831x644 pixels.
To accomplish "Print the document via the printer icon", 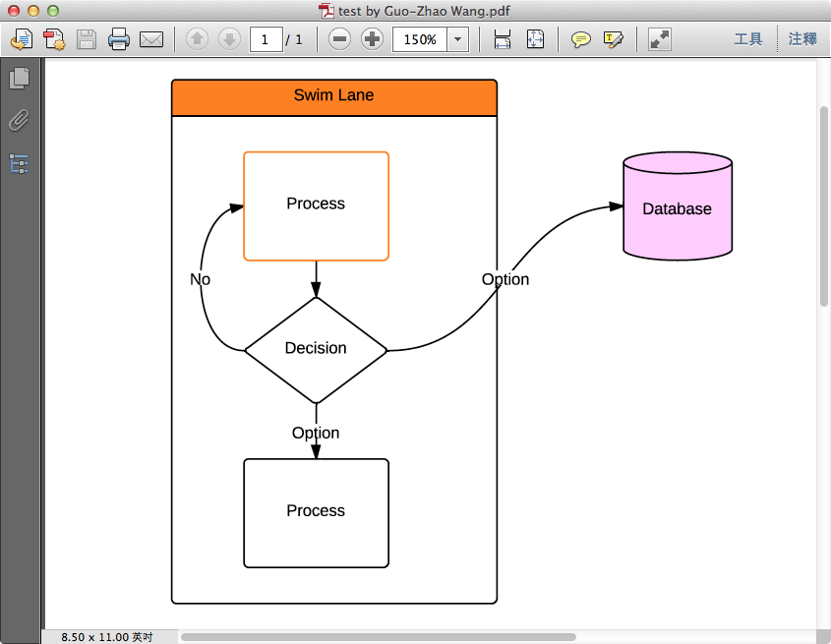I will tap(119, 39).
